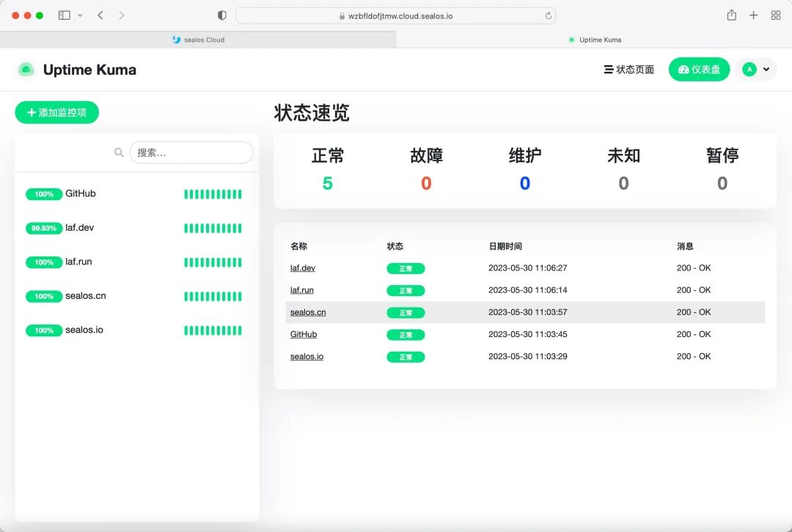Click the heartbeat bar for sealos.io
The image size is (792, 532).
click(x=213, y=330)
